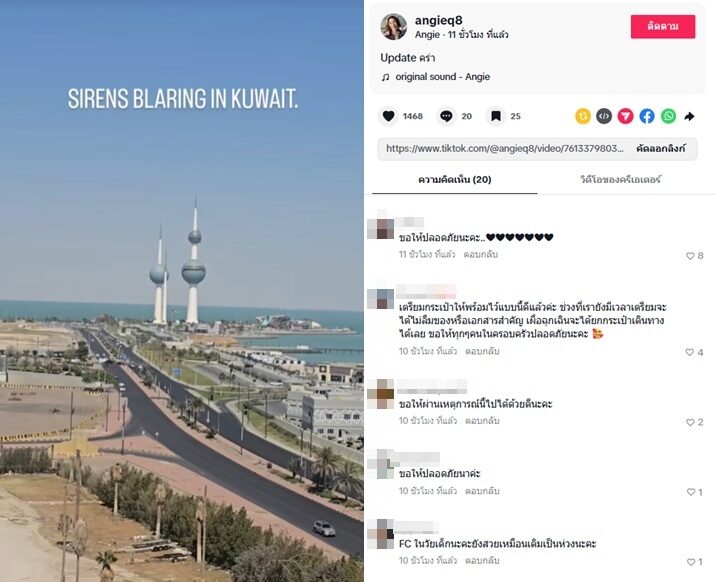Viewport: 716px width, 582px height.
Task: Click the pink follow button
Action: (663, 26)
